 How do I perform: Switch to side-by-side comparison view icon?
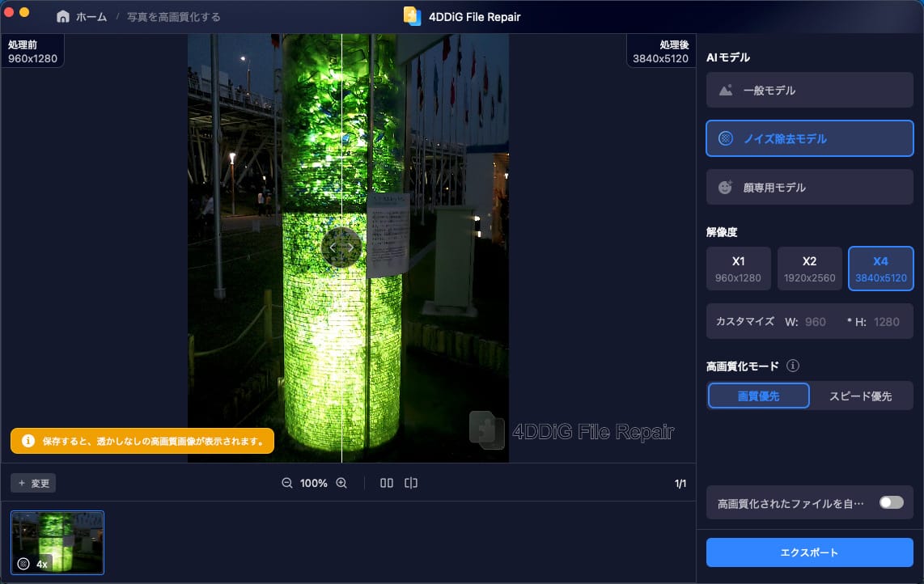pos(387,483)
